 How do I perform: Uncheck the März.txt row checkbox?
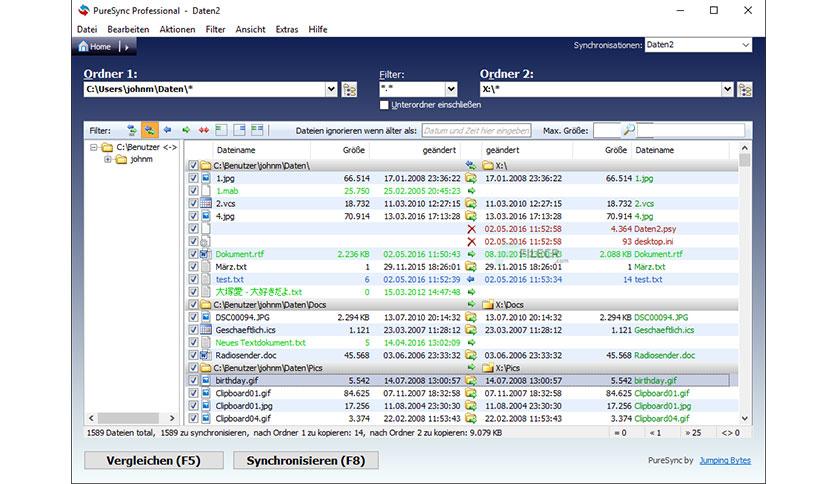[x=193, y=267]
